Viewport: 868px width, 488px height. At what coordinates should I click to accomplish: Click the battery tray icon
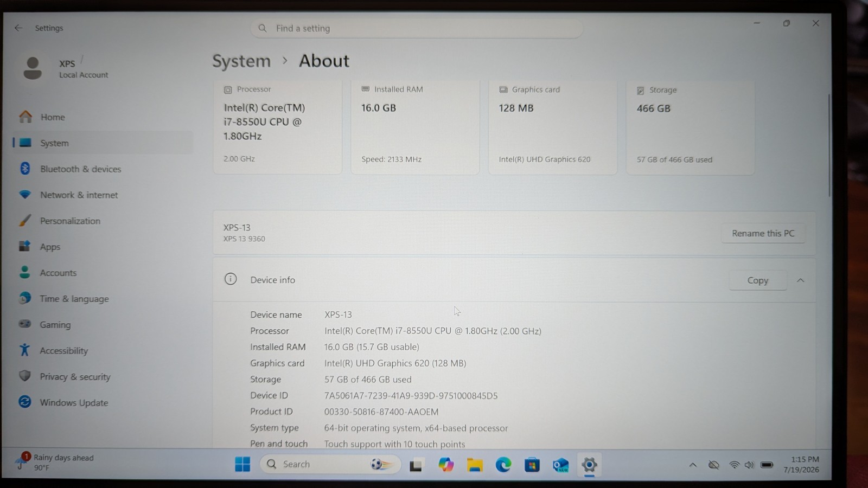(x=767, y=465)
